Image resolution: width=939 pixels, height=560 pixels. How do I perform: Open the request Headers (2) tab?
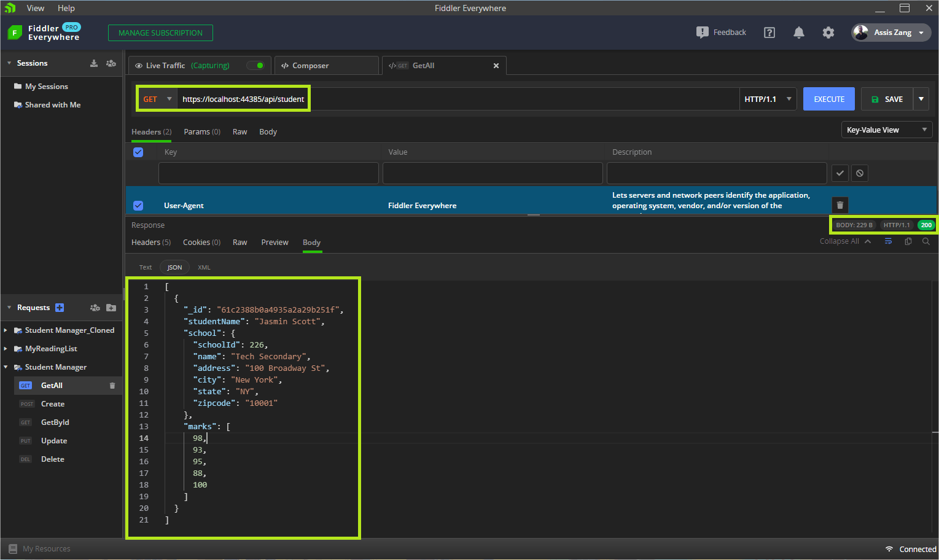152,132
